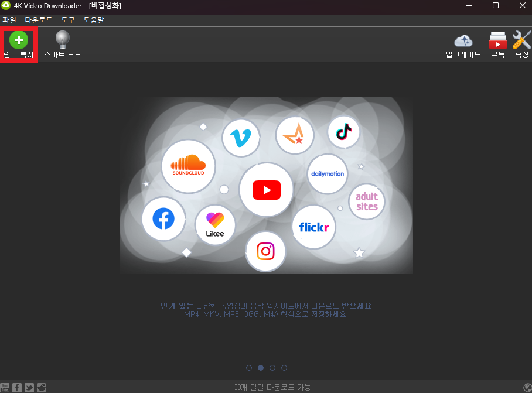Select third slide pagination dot

[x=272, y=368]
